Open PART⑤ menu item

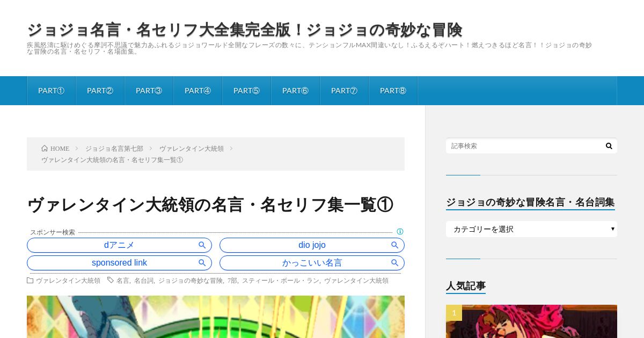click(246, 91)
